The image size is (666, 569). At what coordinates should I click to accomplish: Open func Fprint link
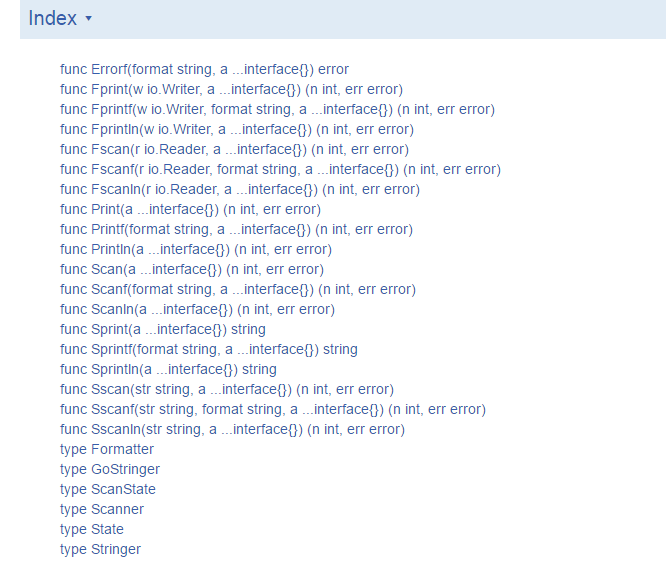(231, 89)
